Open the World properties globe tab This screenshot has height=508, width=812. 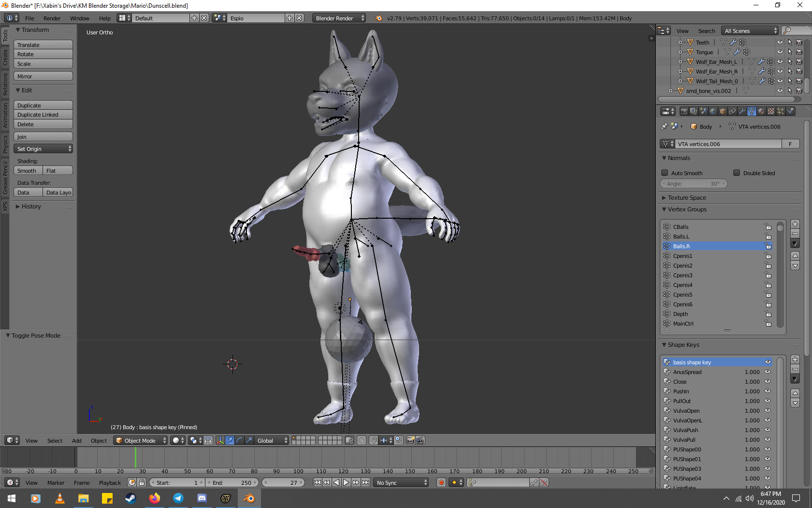pyautogui.click(x=713, y=111)
